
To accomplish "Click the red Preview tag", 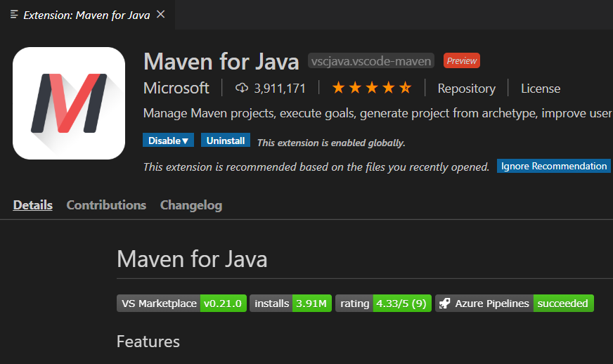I will coord(462,61).
